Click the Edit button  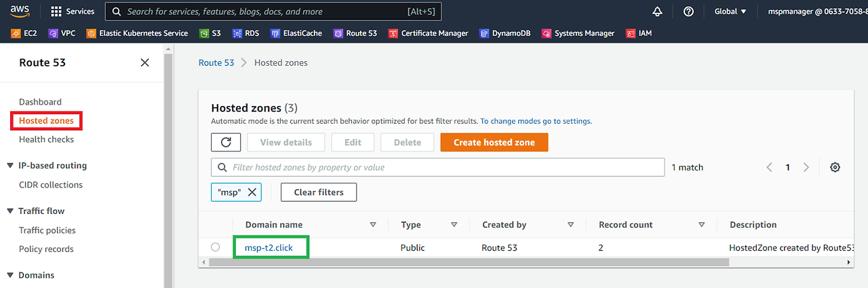pyautogui.click(x=353, y=143)
